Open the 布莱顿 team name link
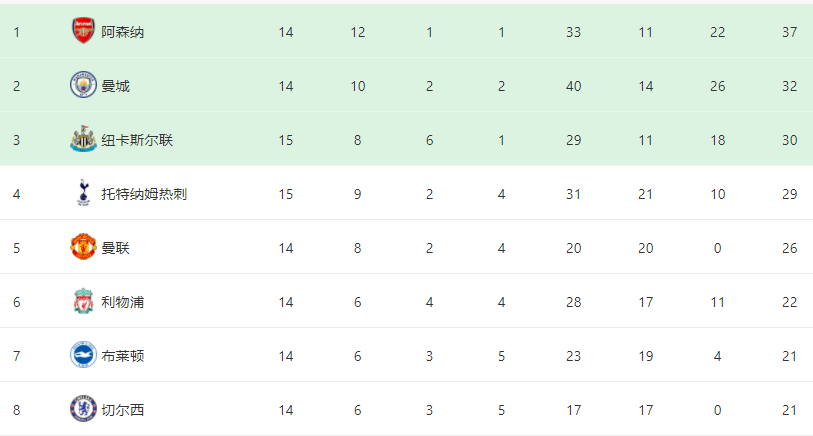 pos(122,356)
